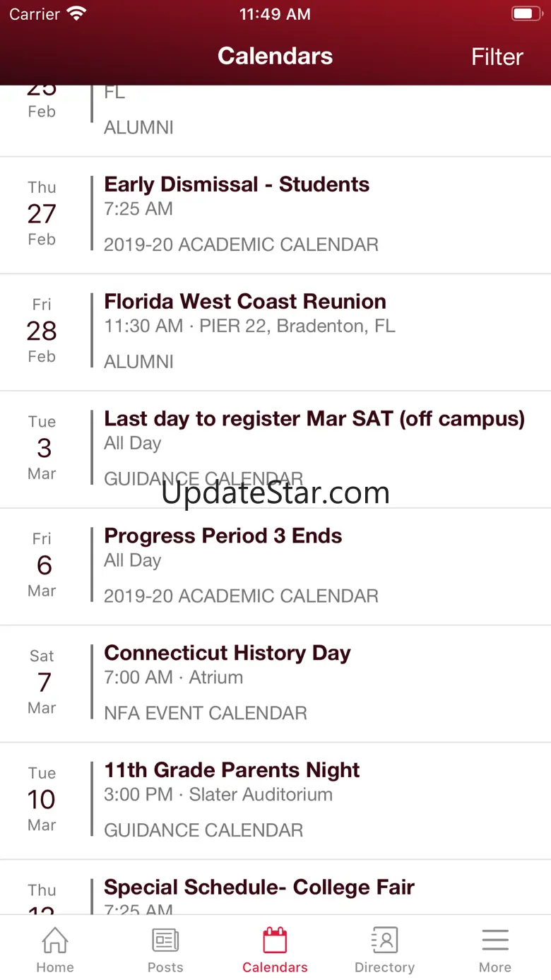Tap the battery status icon

[x=526, y=14]
